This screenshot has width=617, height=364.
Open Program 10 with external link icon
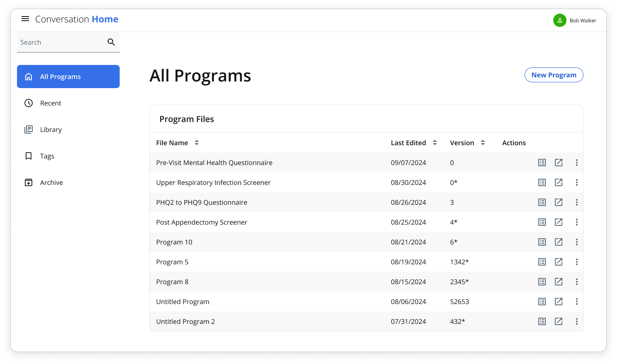[559, 242]
